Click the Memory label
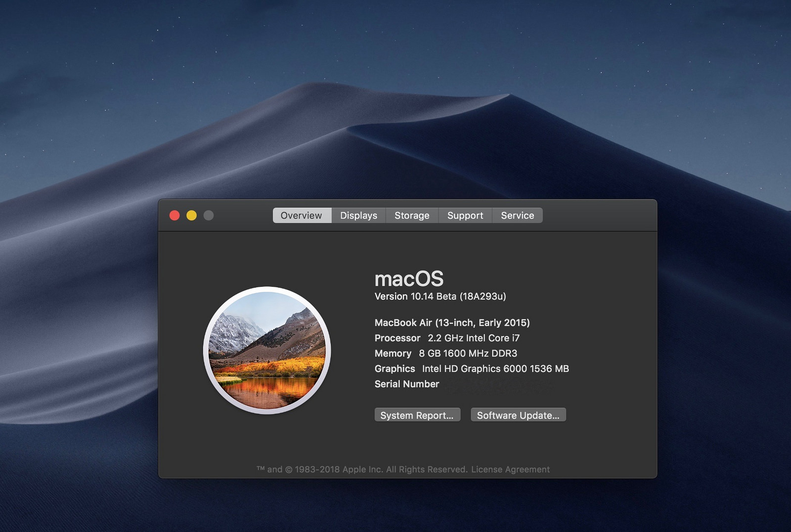Screen dimensions: 791x532 393,354
